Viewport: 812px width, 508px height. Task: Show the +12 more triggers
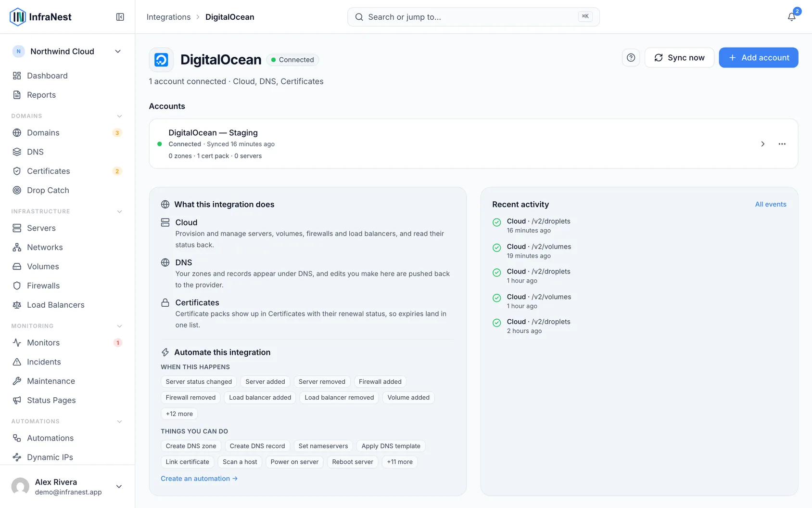[179, 414]
